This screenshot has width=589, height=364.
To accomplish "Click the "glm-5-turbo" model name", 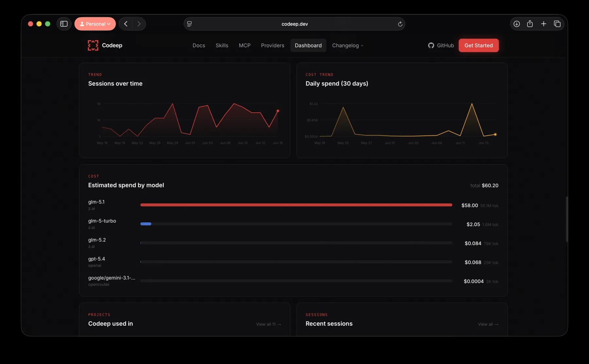I will (x=102, y=221).
